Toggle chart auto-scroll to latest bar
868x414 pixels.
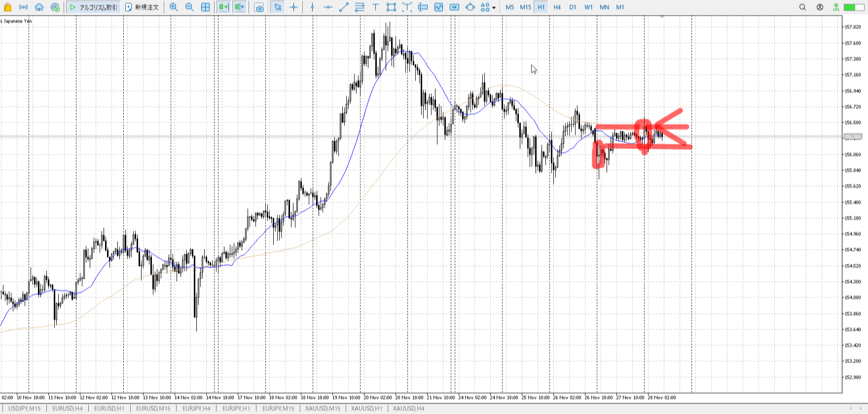pos(223,7)
